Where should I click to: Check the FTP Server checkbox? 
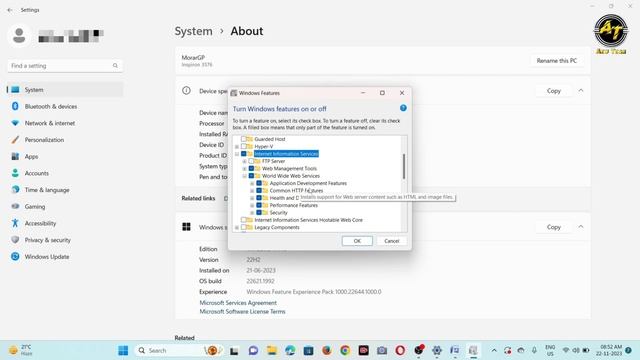pyautogui.click(x=251, y=161)
